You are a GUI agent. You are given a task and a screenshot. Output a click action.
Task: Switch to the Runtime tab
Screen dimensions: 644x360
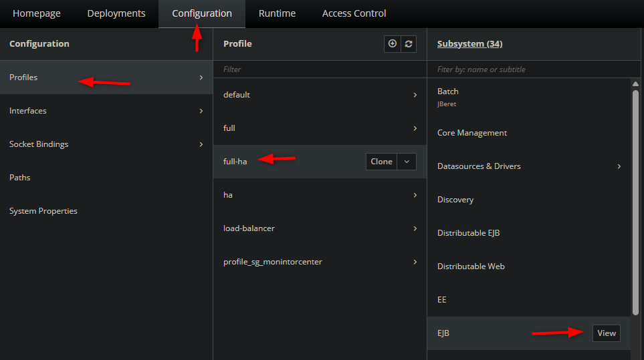[x=277, y=13]
